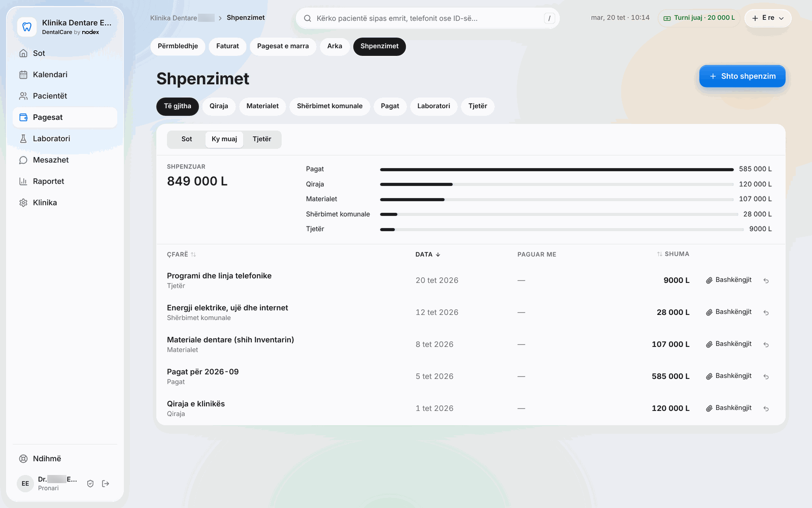Attach file to Pagat për 2026-09
This screenshot has width=812, height=508.
729,376
